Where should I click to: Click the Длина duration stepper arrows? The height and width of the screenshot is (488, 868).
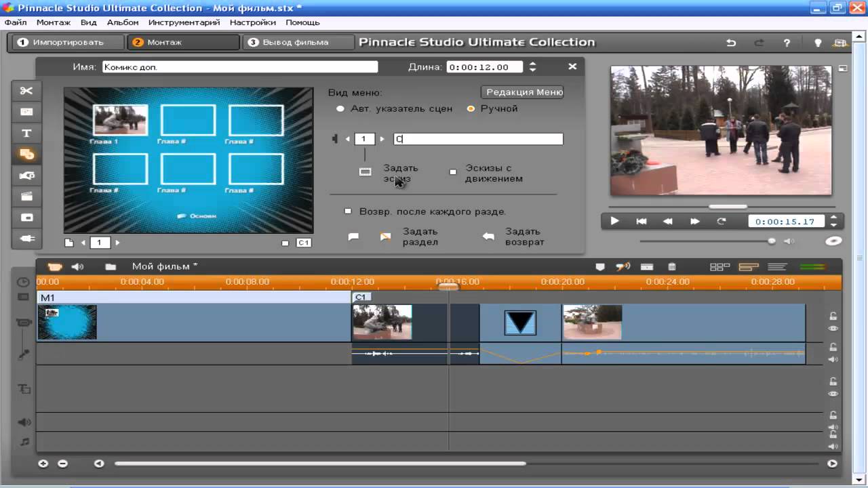pyautogui.click(x=533, y=67)
